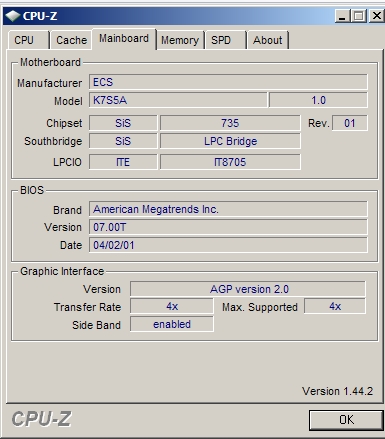Screen dimensions: 385x439
Task: Click the Model label
Action: [x=68, y=101]
